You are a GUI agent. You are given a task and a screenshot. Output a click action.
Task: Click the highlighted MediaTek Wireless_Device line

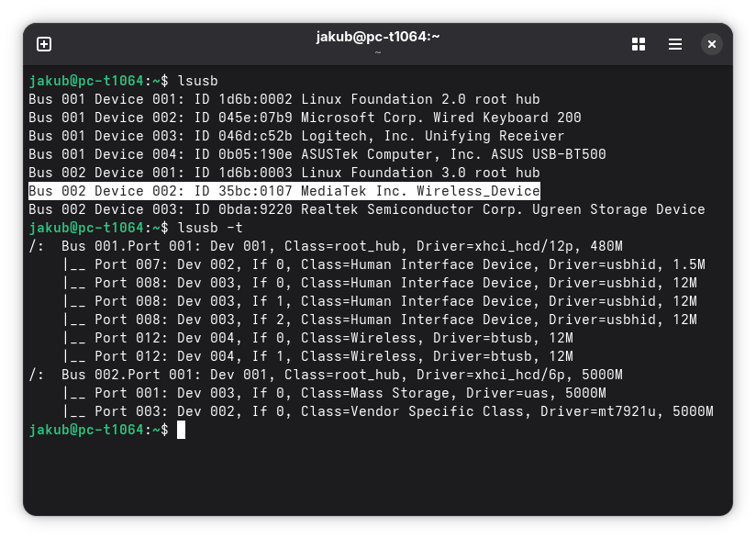point(284,191)
